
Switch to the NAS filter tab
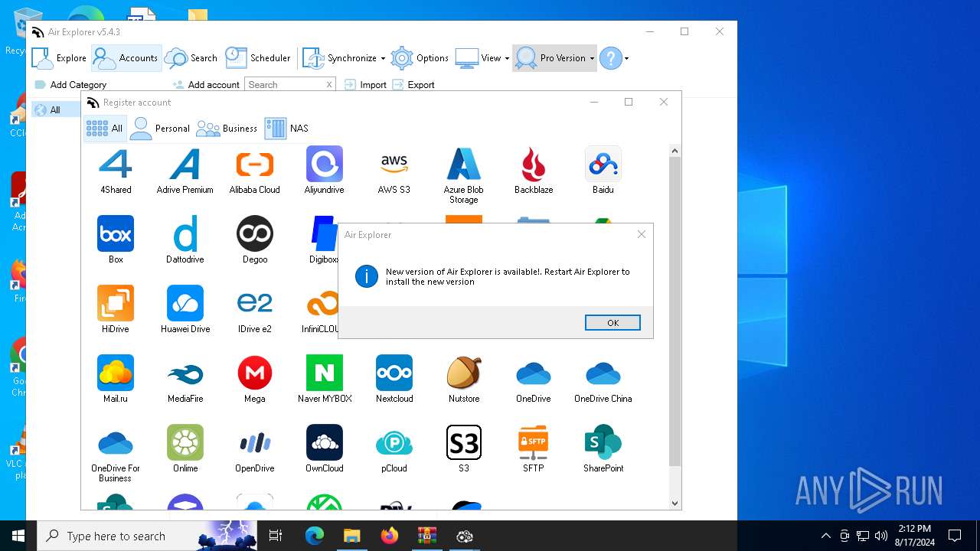point(286,129)
